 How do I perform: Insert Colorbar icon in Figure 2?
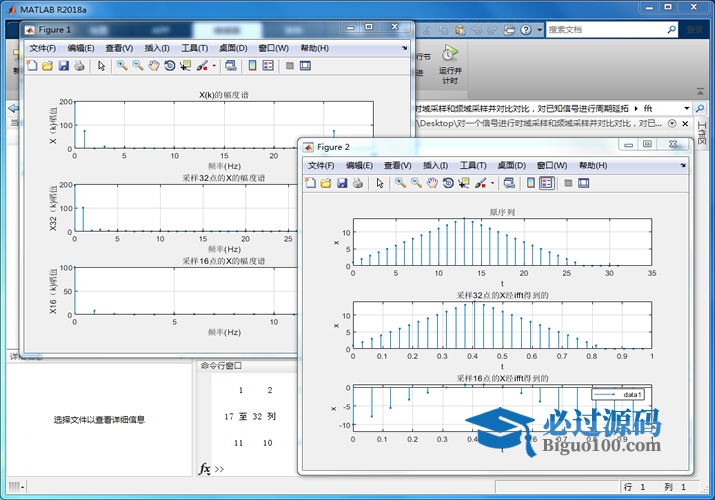pos(531,183)
